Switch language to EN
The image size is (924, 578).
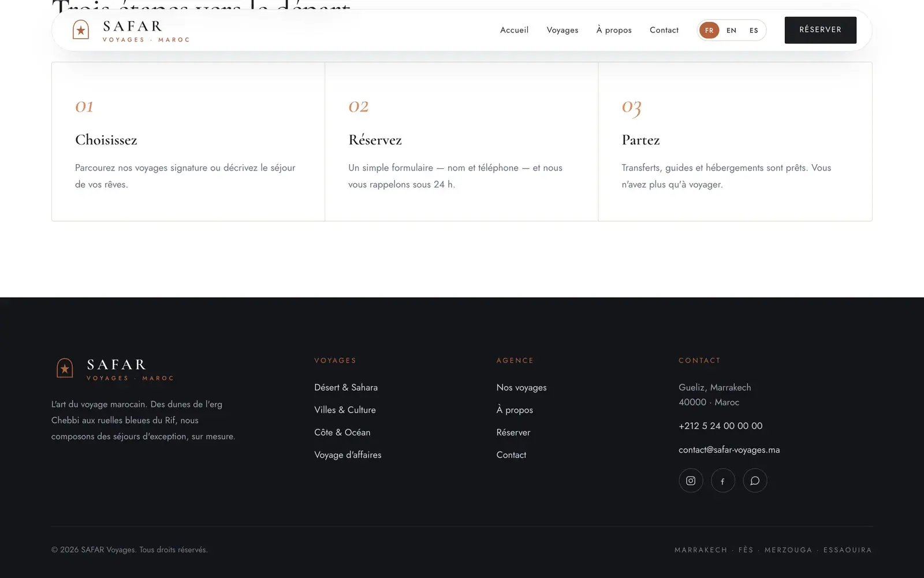[x=731, y=30]
